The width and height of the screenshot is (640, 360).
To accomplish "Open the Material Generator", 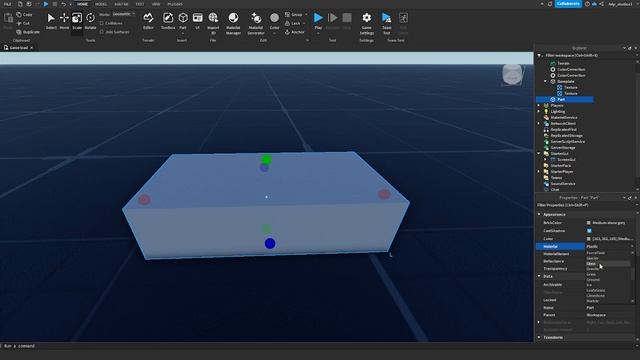I will click(256, 23).
